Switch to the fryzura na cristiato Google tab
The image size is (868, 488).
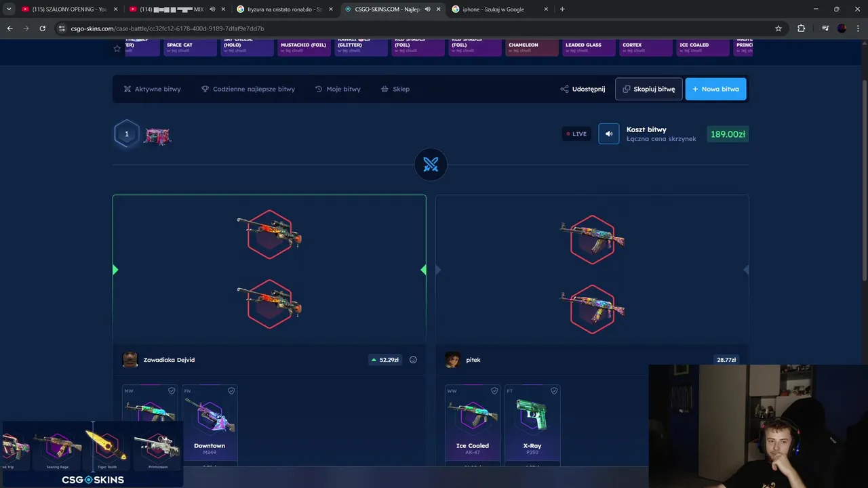tap(283, 9)
